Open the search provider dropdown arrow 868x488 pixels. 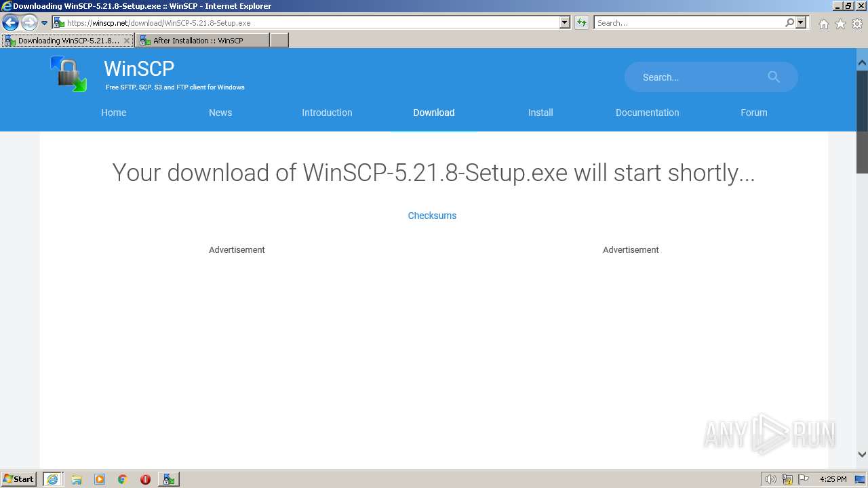[802, 23]
